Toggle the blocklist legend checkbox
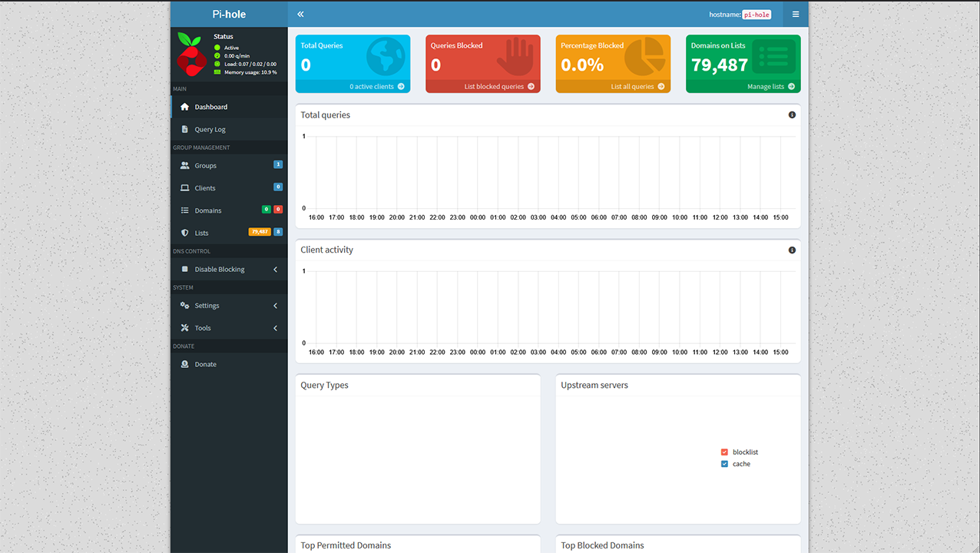This screenshot has height=553, width=980. [724, 452]
